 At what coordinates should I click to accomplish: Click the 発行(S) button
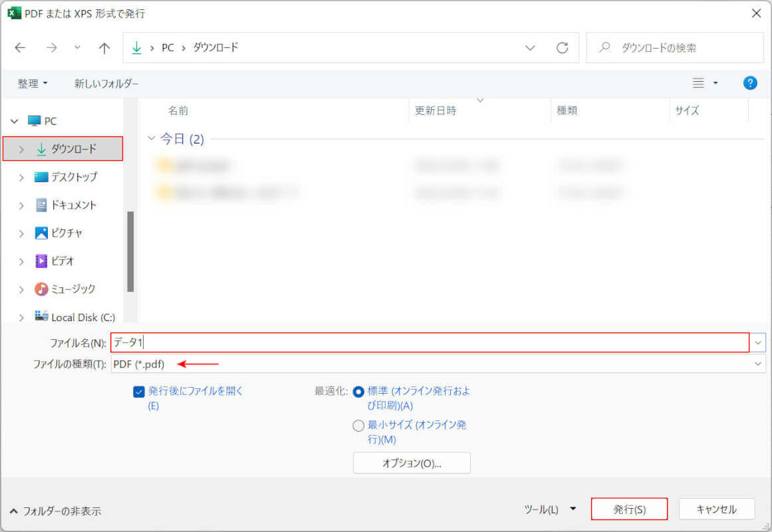pos(628,509)
